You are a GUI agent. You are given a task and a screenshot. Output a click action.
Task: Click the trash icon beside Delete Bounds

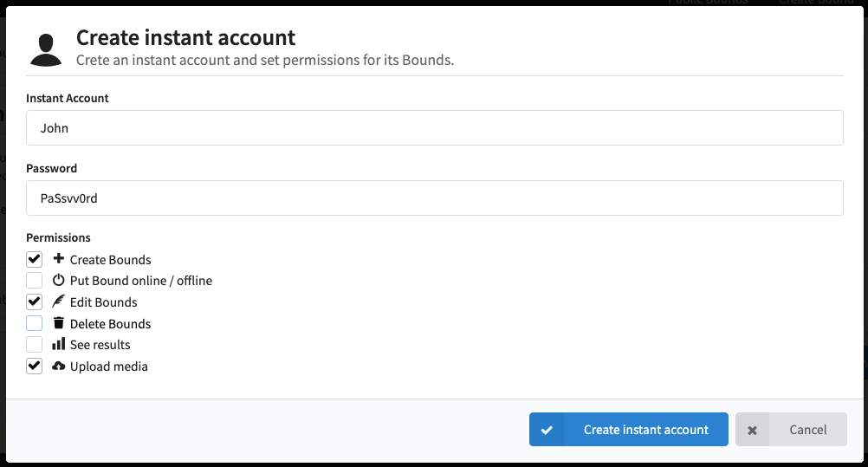(59, 323)
